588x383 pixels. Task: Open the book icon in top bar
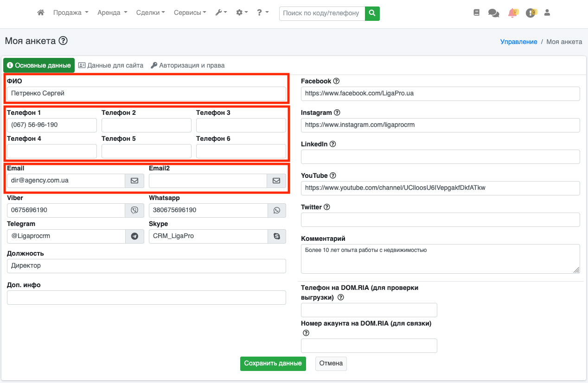[476, 13]
